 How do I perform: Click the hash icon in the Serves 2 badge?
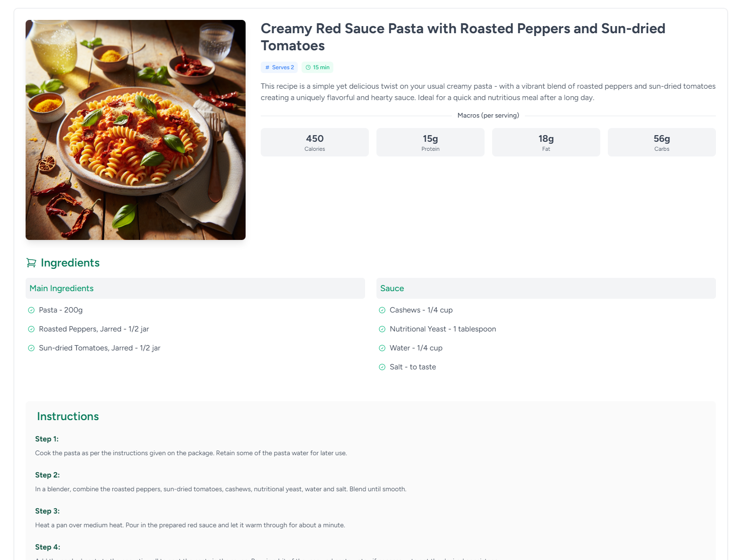267,67
